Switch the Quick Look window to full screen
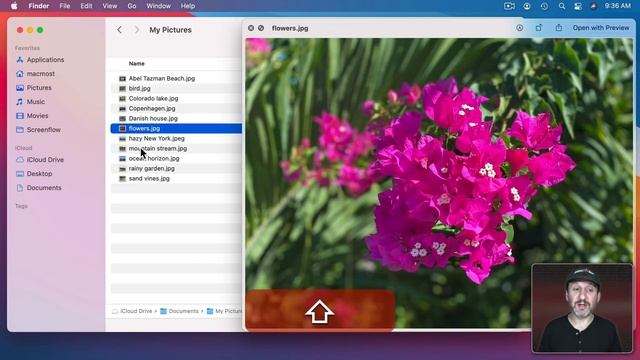Screen dimensions: 640x360 click(x=261, y=28)
